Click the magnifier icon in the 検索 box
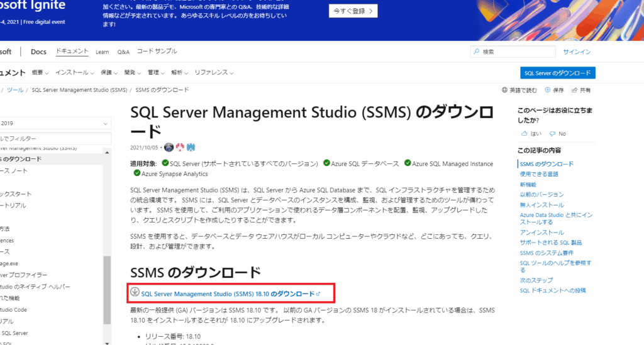The height and width of the screenshot is (345, 644). click(477, 52)
